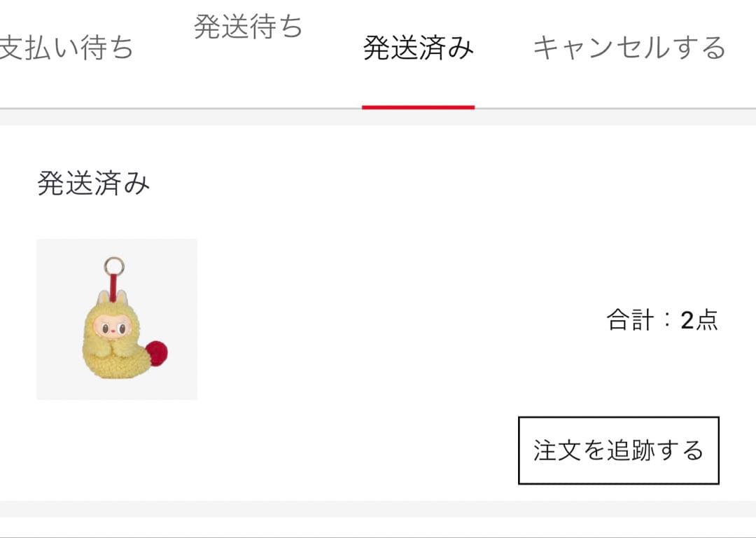Select the 発送済み tab

coord(418,48)
